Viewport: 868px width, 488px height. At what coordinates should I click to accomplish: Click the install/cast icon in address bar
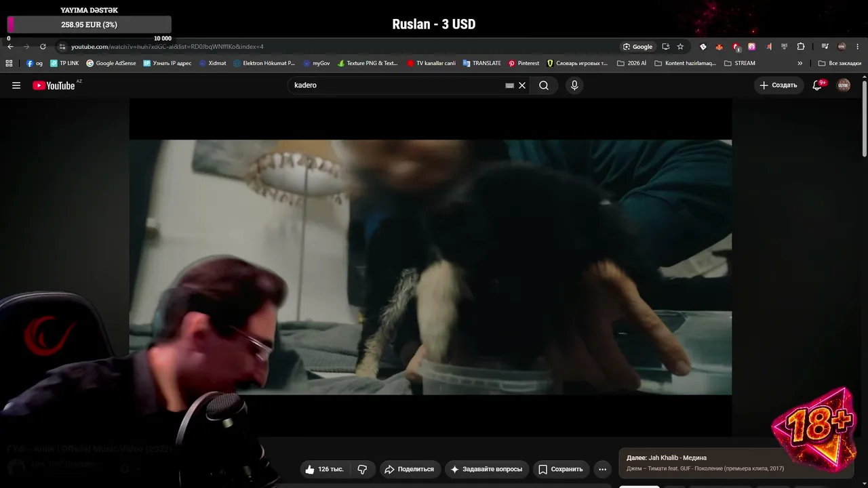pyautogui.click(x=665, y=47)
